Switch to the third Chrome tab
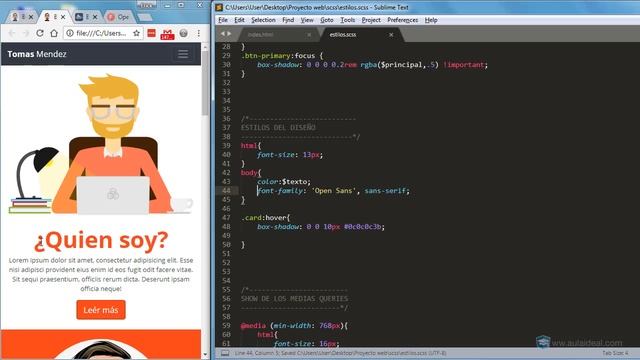This screenshot has width=640, height=360. (87, 17)
